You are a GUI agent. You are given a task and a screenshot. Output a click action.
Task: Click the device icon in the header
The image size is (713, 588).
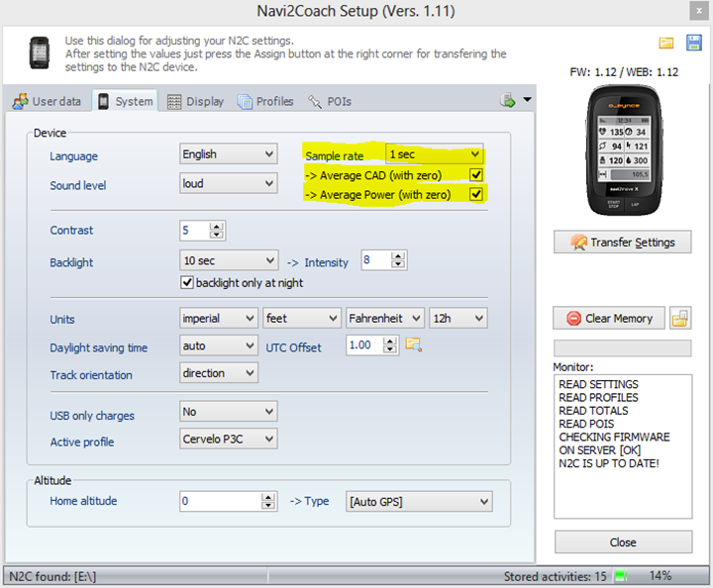pos(39,53)
